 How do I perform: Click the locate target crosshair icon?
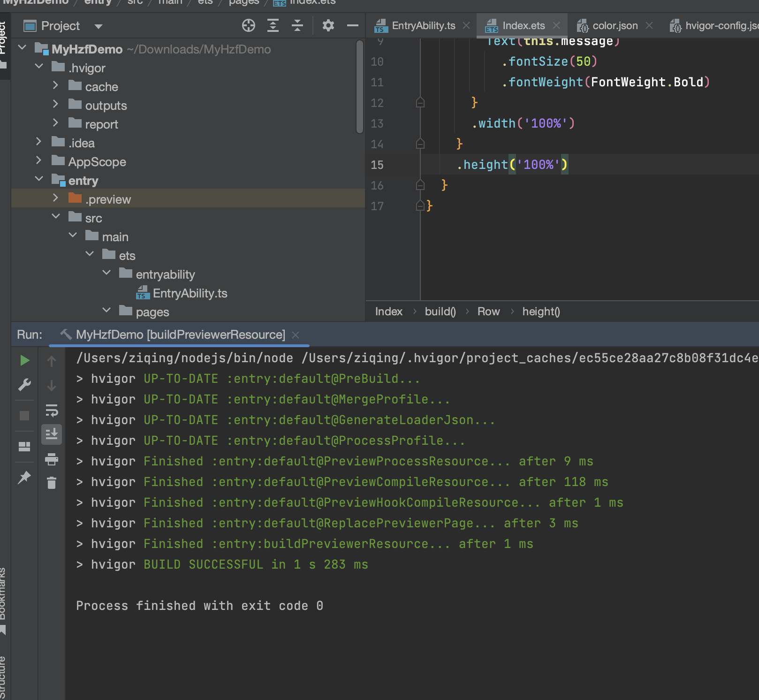pyautogui.click(x=248, y=26)
